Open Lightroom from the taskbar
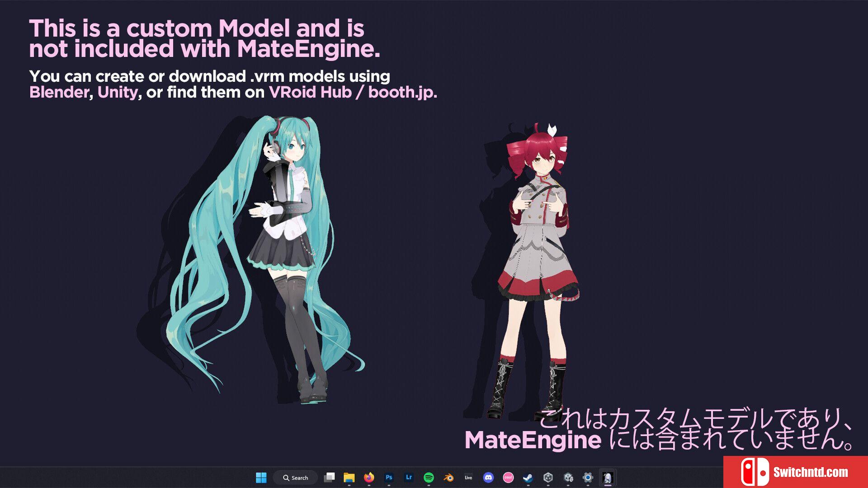The image size is (868, 488). (409, 478)
